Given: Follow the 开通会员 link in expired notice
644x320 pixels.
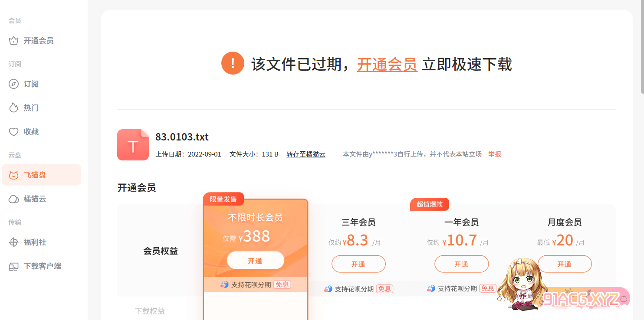Looking at the screenshot, I should click(x=387, y=65).
